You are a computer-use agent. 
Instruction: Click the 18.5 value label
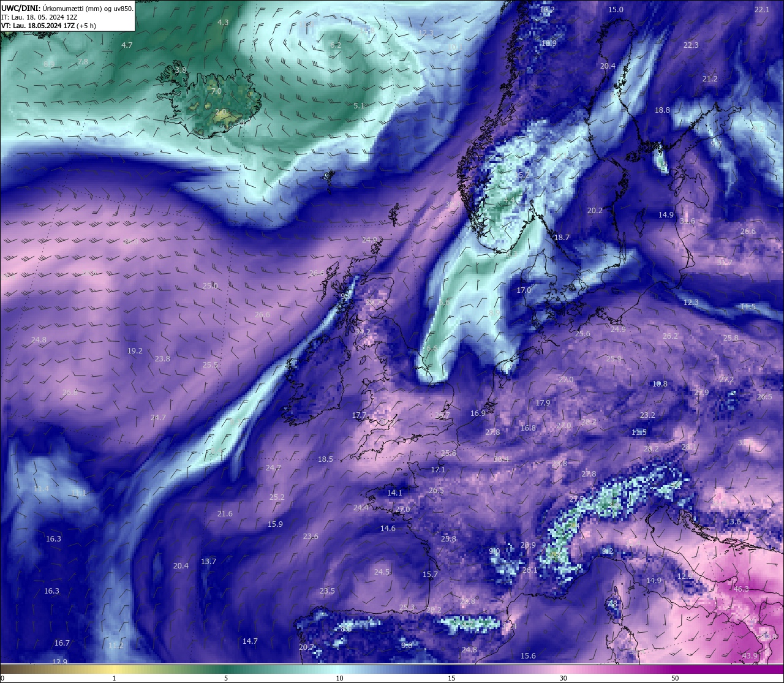tap(325, 459)
